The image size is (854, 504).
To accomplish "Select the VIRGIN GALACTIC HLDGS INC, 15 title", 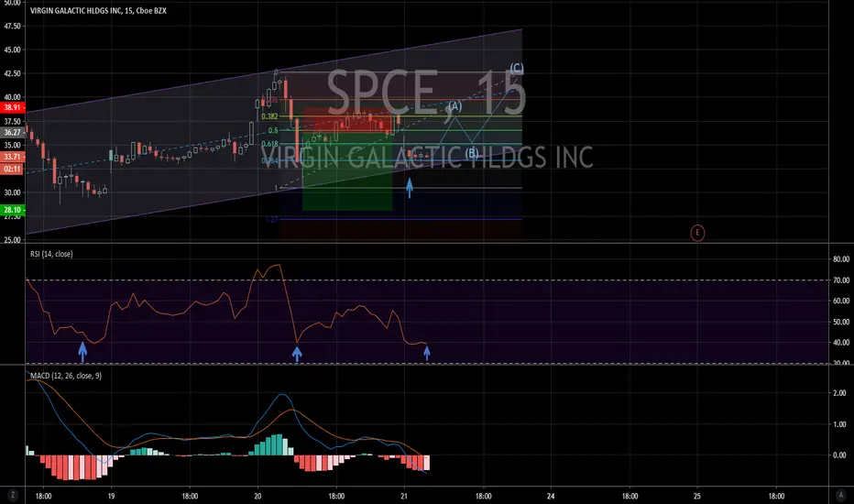I will (x=98, y=10).
